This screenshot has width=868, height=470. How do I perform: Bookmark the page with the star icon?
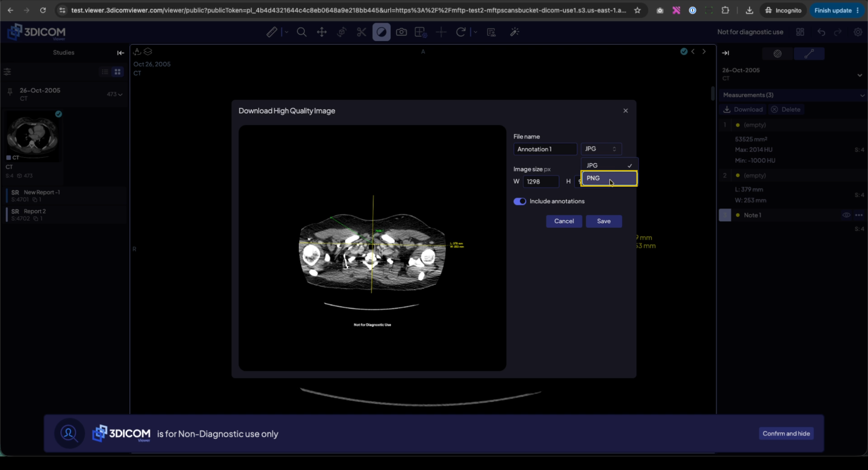pyautogui.click(x=637, y=10)
